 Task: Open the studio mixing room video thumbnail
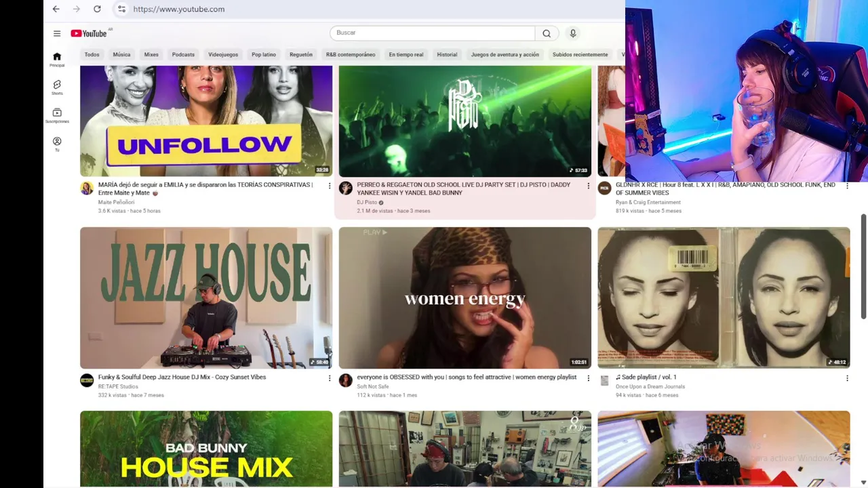[x=465, y=449]
